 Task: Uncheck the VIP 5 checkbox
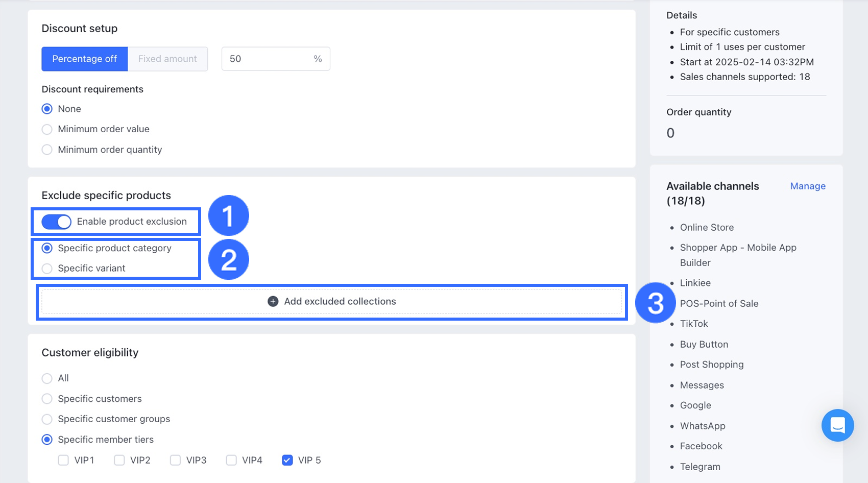(x=287, y=460)
